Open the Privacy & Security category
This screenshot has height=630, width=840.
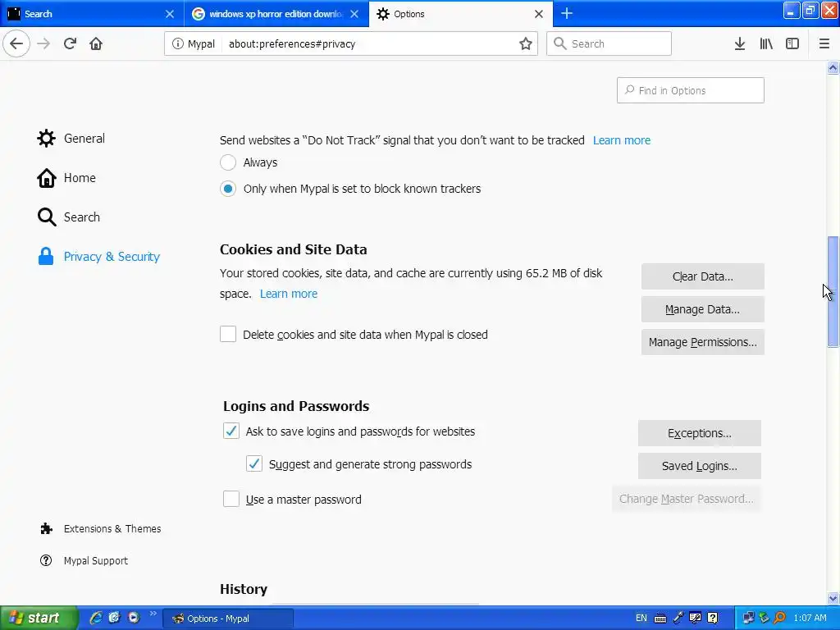point(98,257)
